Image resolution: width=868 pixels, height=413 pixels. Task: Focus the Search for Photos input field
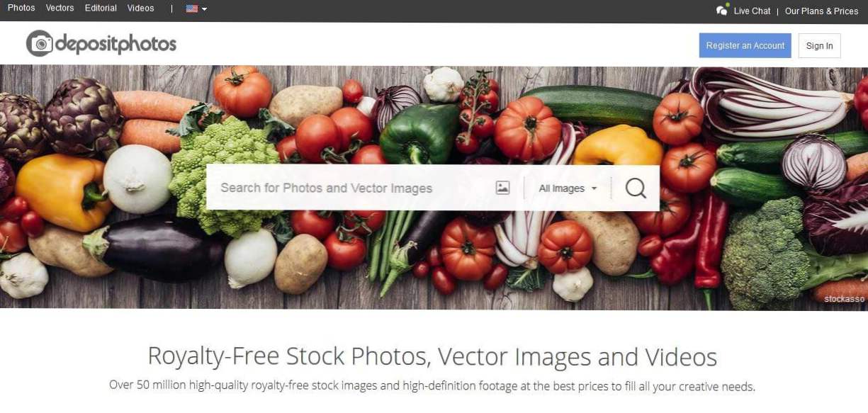(350, 188)
